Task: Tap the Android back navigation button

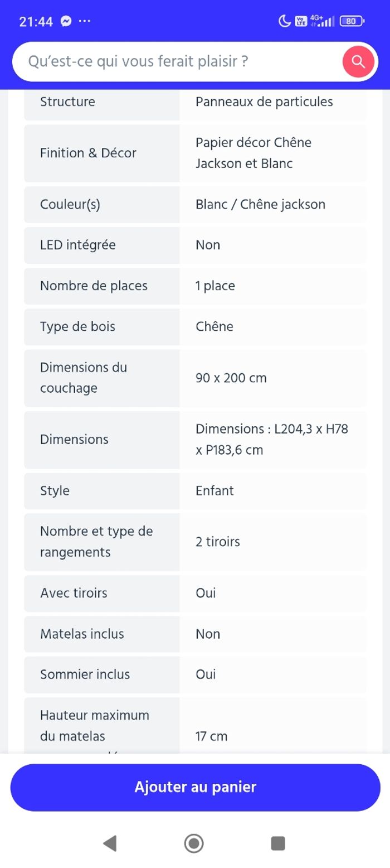Action: (110, 844)
